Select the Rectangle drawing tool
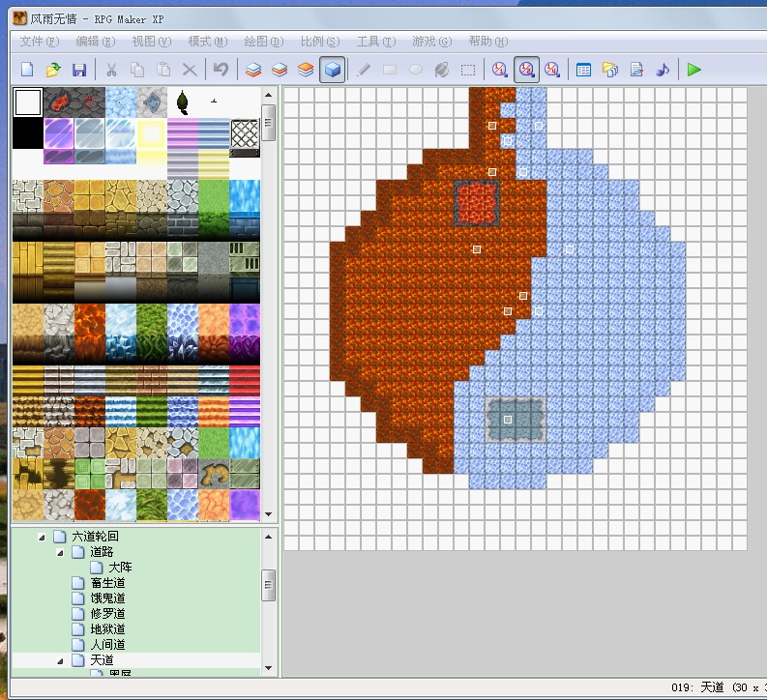 point(390,70)
